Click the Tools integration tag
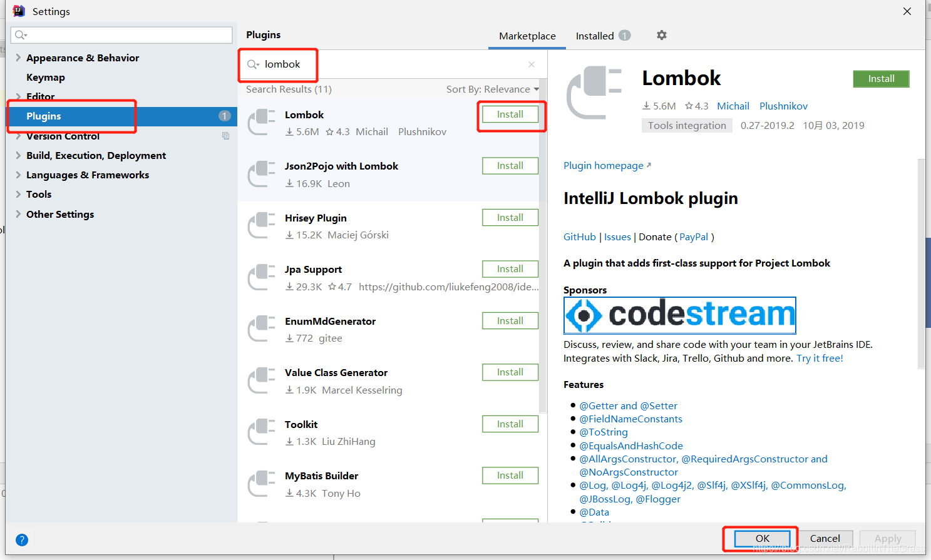This screenshot has width=931, height=560. (687, 126)
